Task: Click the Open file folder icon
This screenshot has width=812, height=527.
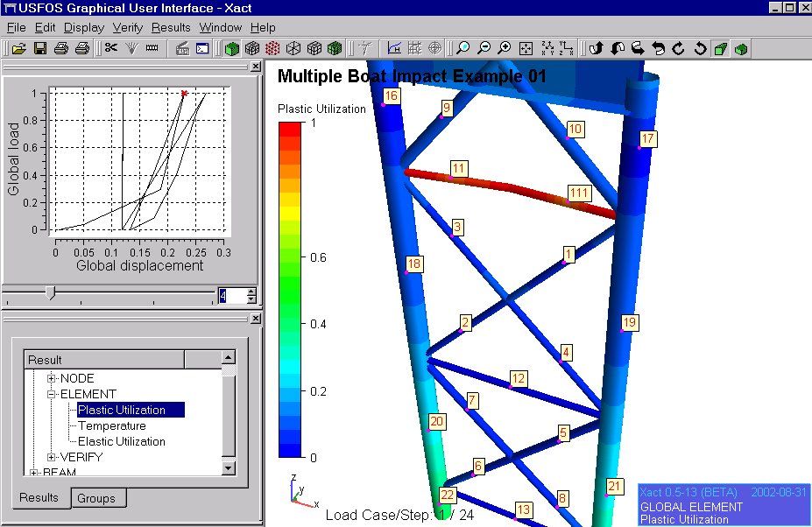Action: 18,48
